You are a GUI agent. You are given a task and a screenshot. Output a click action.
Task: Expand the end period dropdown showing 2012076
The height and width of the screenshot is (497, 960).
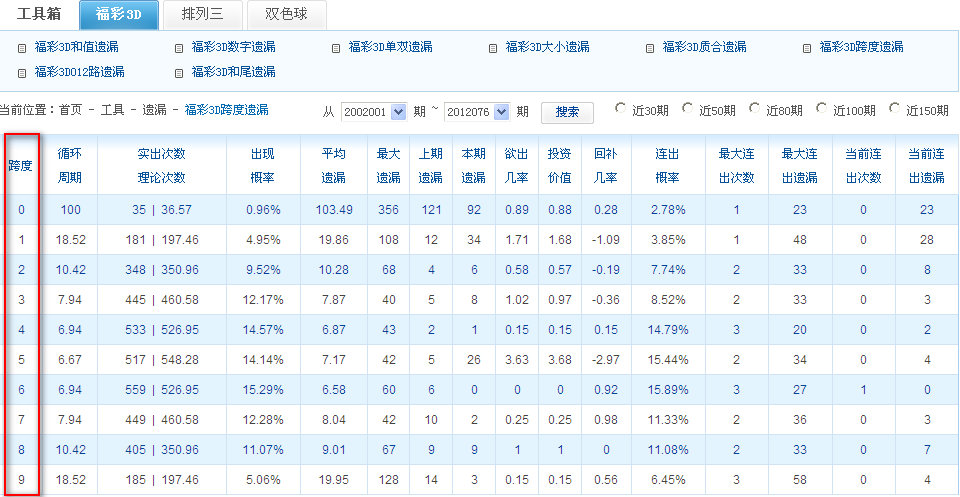point(501,112)
